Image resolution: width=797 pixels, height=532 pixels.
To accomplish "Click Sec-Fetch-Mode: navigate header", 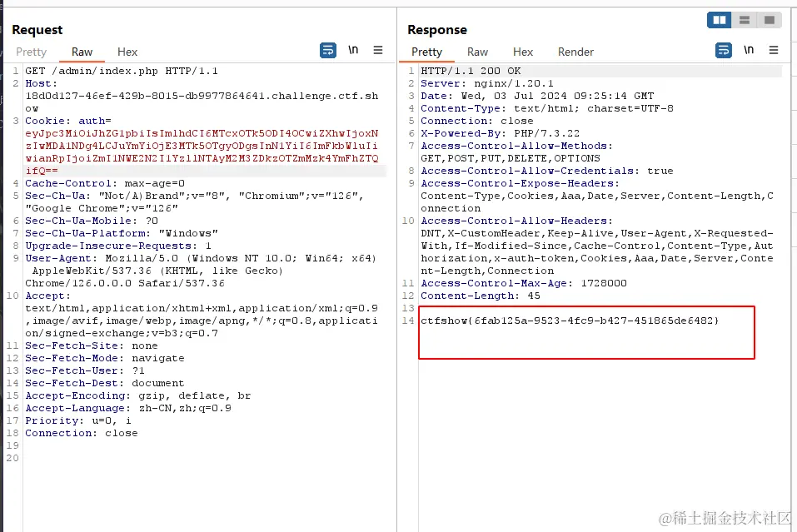I will pyautogui.click(x=105, y=358).
